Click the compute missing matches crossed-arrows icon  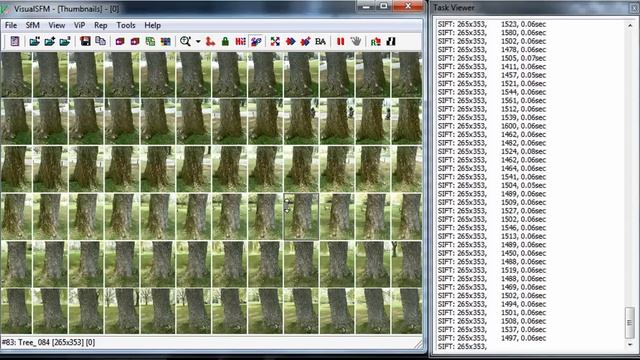click(275, 41)
